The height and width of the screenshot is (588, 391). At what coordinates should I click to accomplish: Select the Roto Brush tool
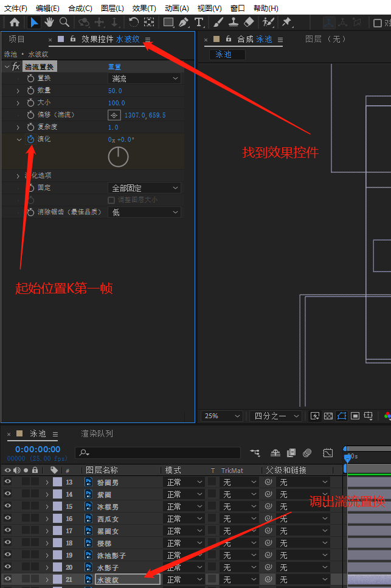(268, 23)
